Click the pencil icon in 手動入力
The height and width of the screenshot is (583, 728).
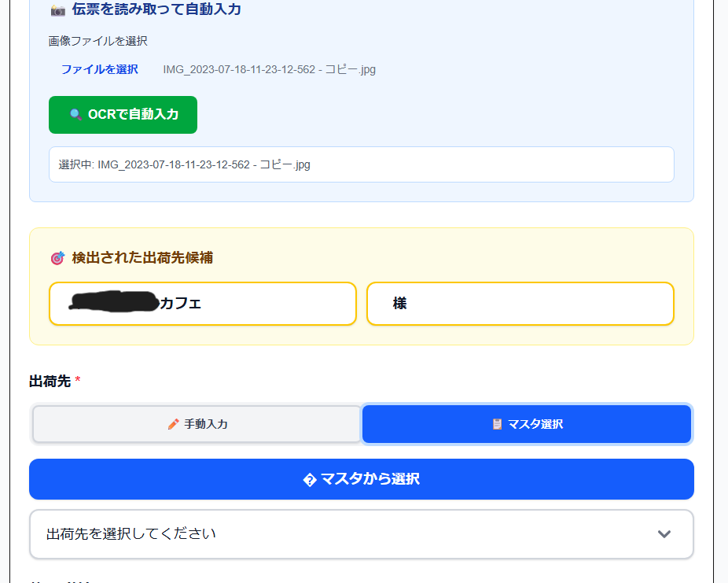[x=174, y=424]
